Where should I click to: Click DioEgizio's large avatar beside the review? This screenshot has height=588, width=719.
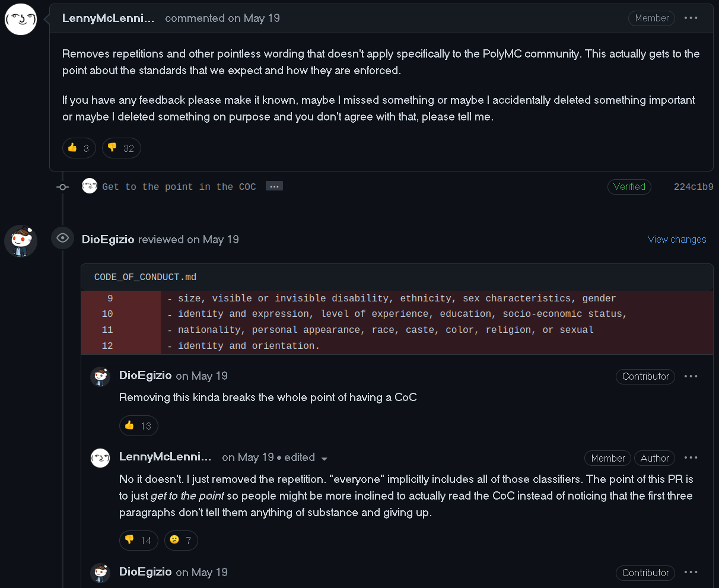pos(21,241)
